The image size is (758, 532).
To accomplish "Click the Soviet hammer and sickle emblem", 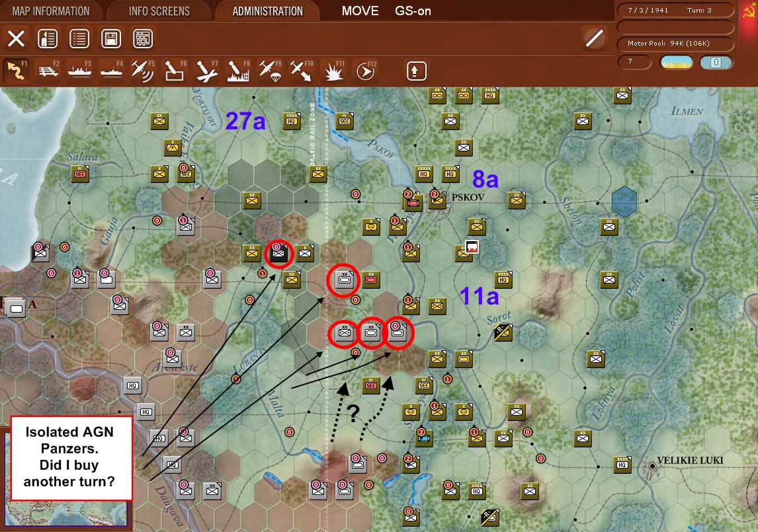I will coord(749,11).
